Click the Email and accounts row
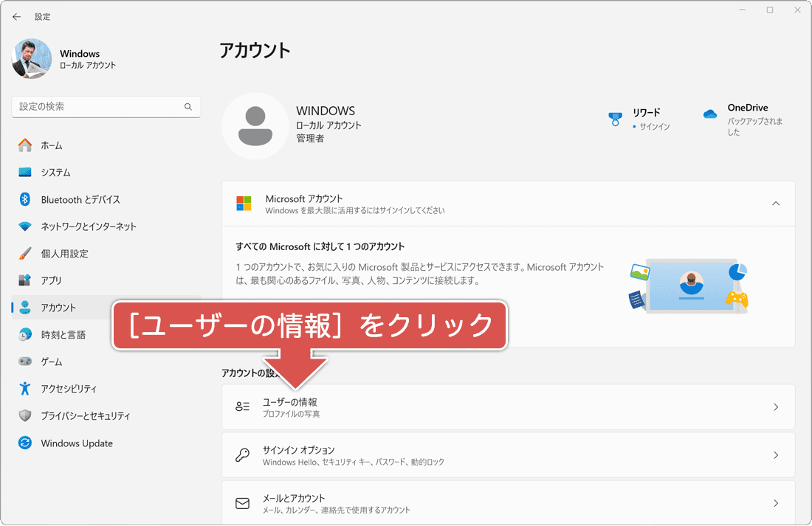Screen dimensions: 812x526 (508, 503)
